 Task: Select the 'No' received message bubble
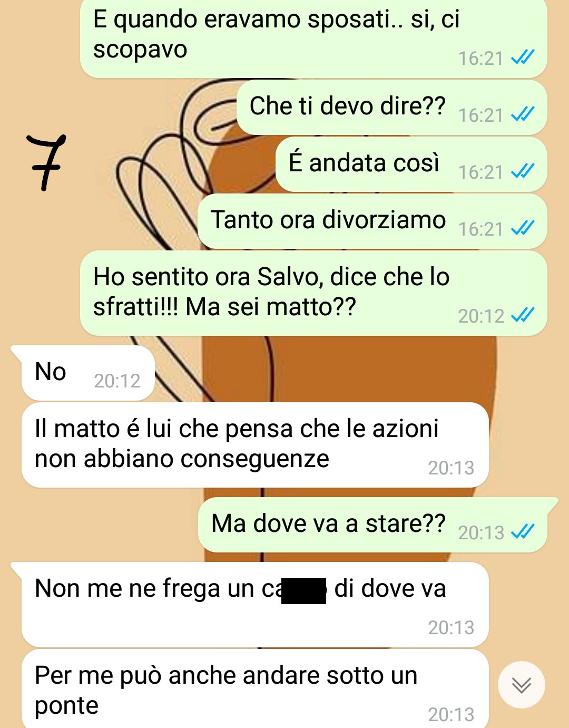tap(88, 373)
